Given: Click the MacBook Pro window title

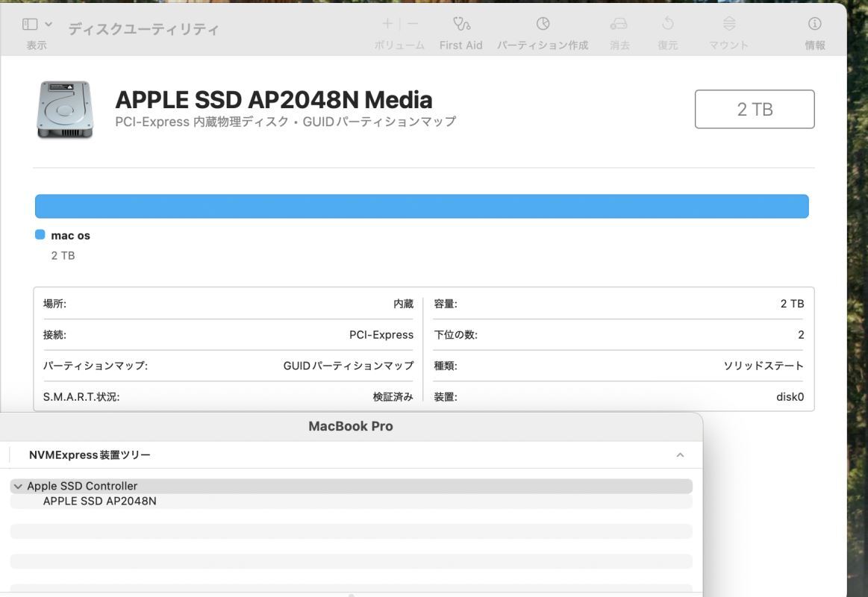Looking at the screenshot, I should pyautogui.click(x=351, y=426).
